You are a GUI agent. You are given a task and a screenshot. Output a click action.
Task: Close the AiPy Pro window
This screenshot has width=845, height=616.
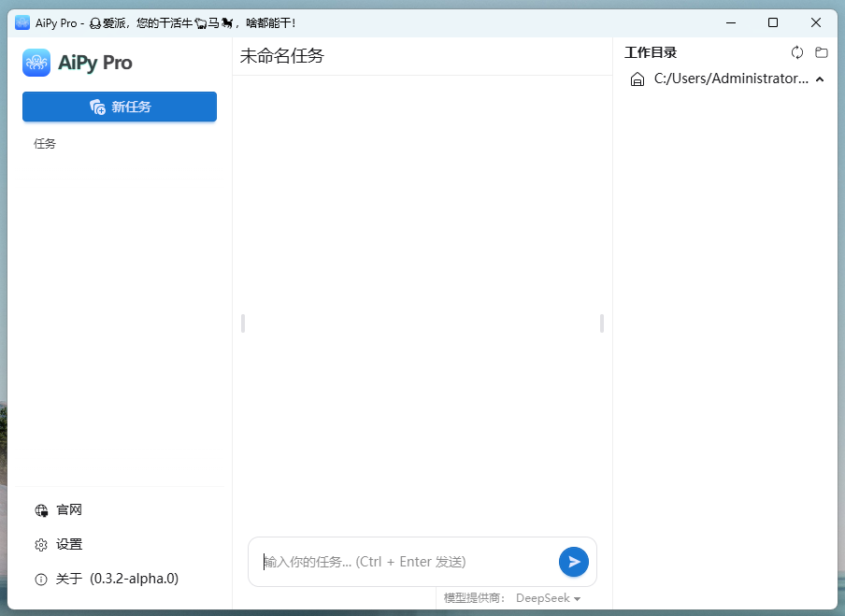coord(816,22)
